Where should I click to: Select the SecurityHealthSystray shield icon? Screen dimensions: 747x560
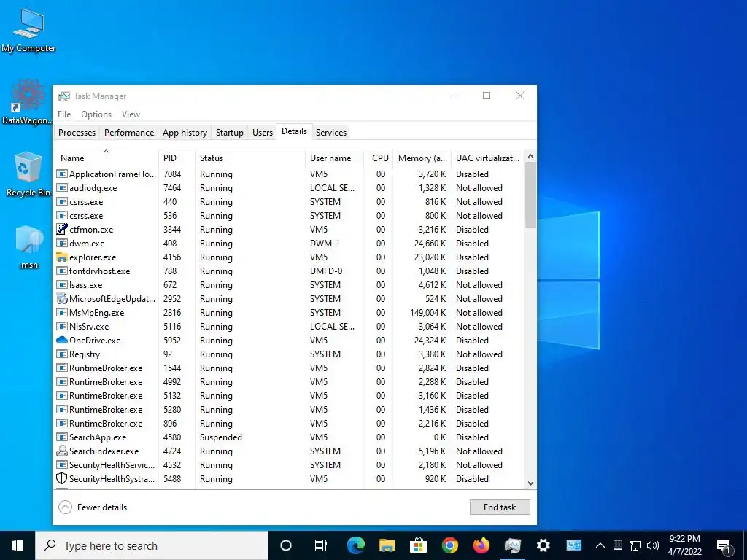click(61, 478)
